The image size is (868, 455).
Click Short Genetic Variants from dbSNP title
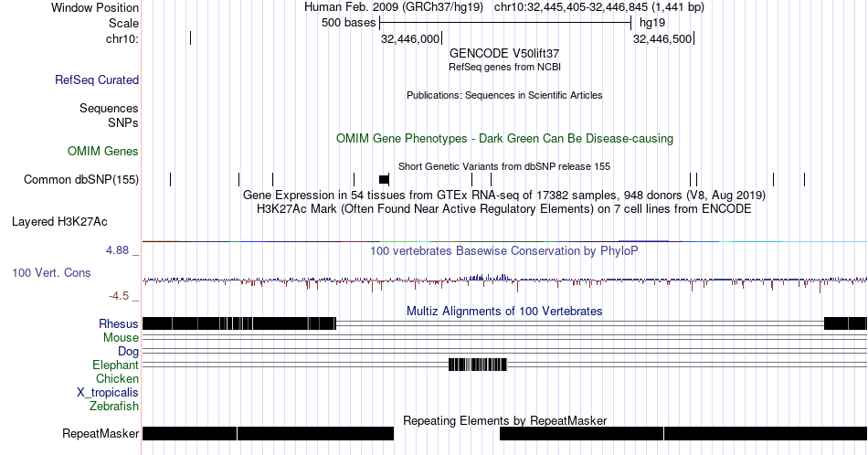(504, 166)
